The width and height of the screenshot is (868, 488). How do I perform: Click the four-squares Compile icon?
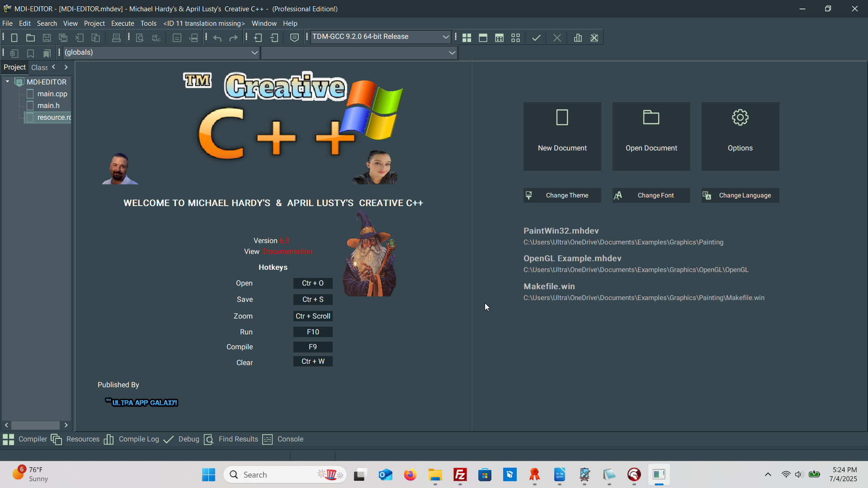tap(467, 38)
